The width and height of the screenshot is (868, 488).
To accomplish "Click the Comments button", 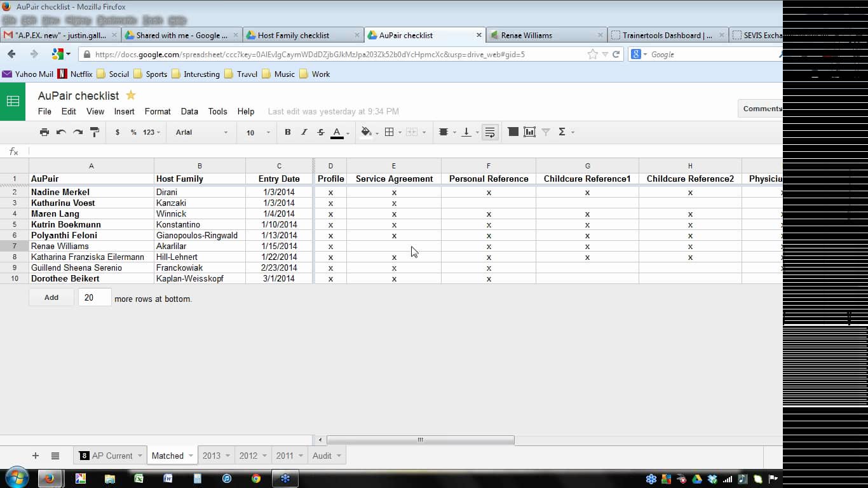I will (x=761, y=109).
